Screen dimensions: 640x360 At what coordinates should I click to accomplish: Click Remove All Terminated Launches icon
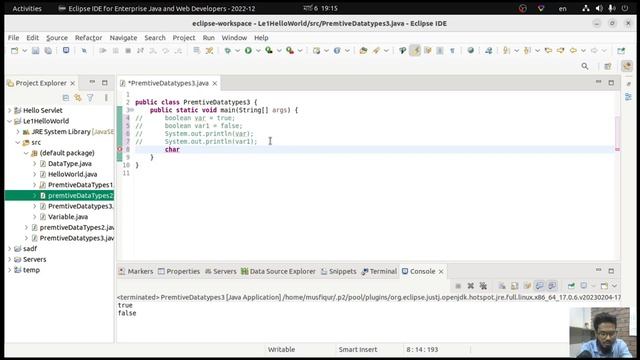tap(483, 286)
